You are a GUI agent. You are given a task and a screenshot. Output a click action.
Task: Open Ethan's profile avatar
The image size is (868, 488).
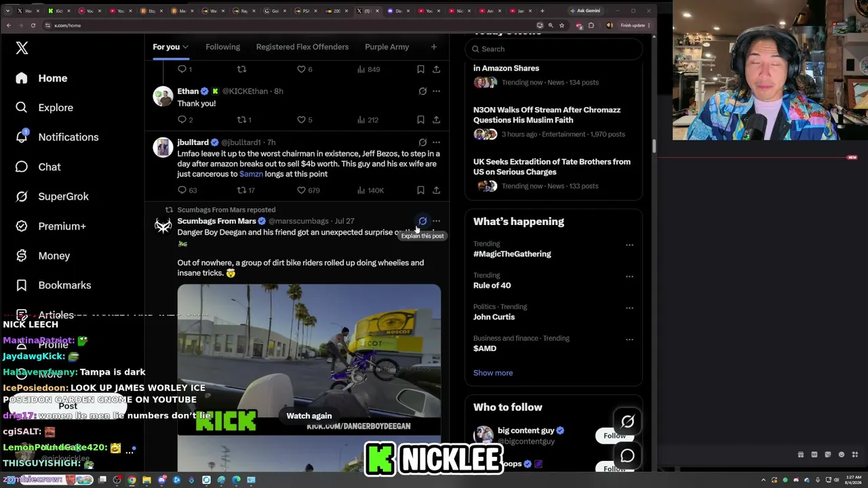click(x=163, y=96)
